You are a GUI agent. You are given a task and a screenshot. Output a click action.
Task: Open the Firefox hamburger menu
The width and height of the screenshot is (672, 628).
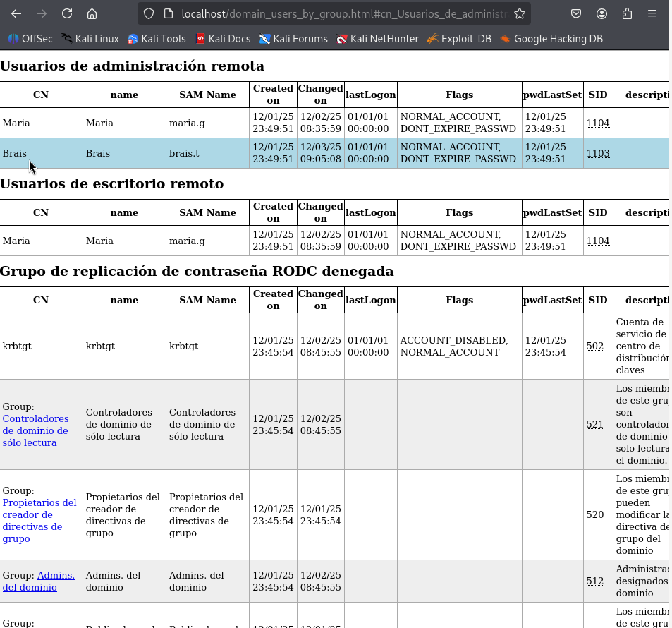[652, 13]
